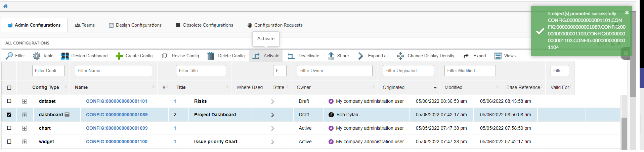The width and height of the screenshot is (644, 152).
Task: Click the Filter Name input field
Action: click(114, 71)
